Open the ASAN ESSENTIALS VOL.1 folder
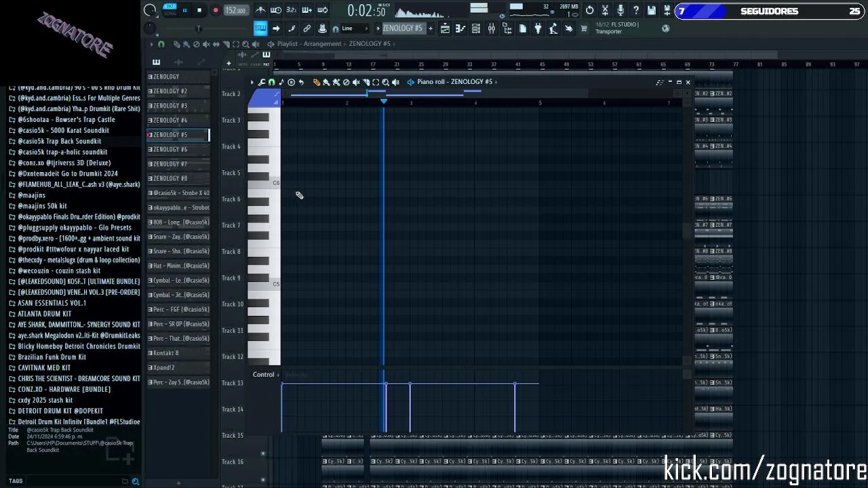The width and height of the screenshot is (868, 488). tap(52, 303)
